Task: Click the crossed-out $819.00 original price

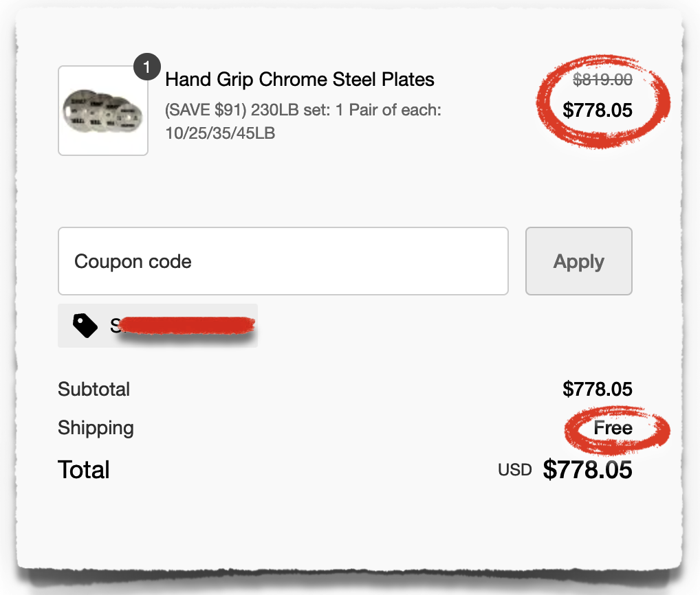Action: 602,80
